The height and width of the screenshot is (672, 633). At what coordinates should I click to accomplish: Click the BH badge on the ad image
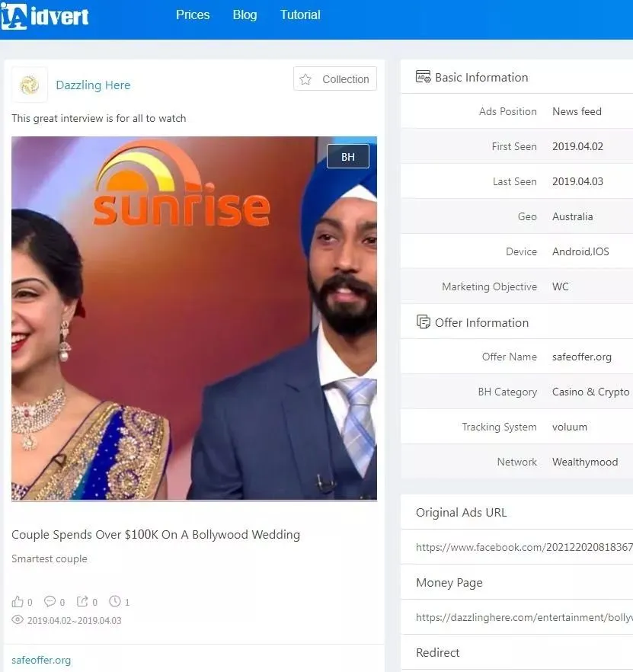348,156
